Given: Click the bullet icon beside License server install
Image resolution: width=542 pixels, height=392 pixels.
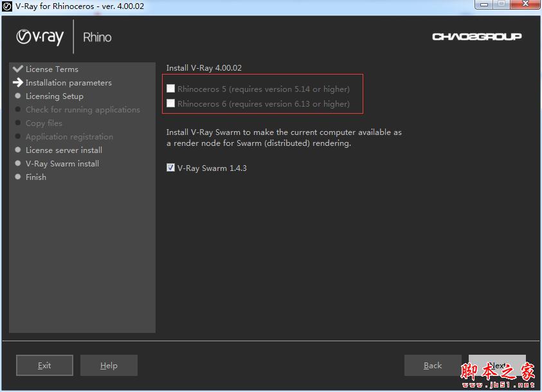Looking at the screenshot, I should tap(18, 150).
